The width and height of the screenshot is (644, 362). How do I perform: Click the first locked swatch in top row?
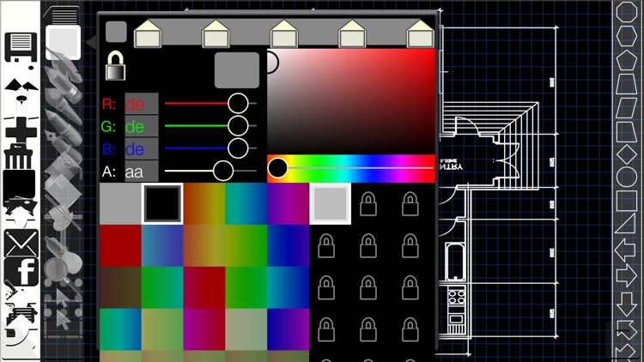368,204
